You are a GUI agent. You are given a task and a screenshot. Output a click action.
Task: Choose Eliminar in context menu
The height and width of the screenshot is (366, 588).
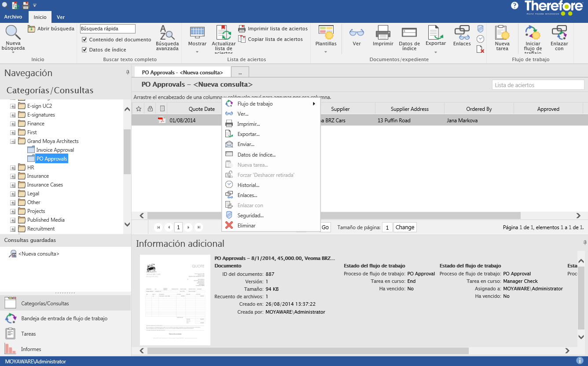(271, 226)
